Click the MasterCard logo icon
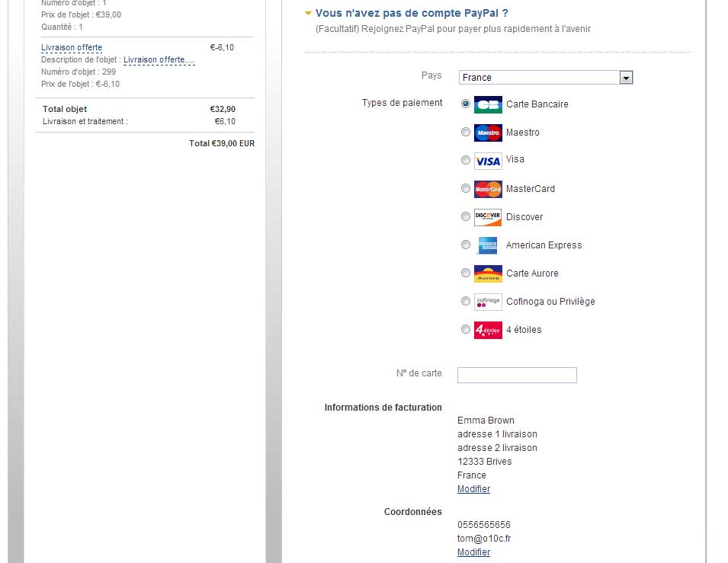 tap(488, 189)
